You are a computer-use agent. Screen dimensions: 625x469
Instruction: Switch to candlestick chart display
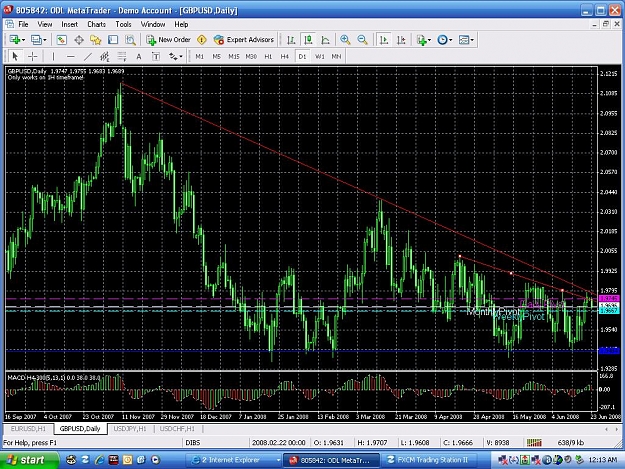click(x=308, y=40)
